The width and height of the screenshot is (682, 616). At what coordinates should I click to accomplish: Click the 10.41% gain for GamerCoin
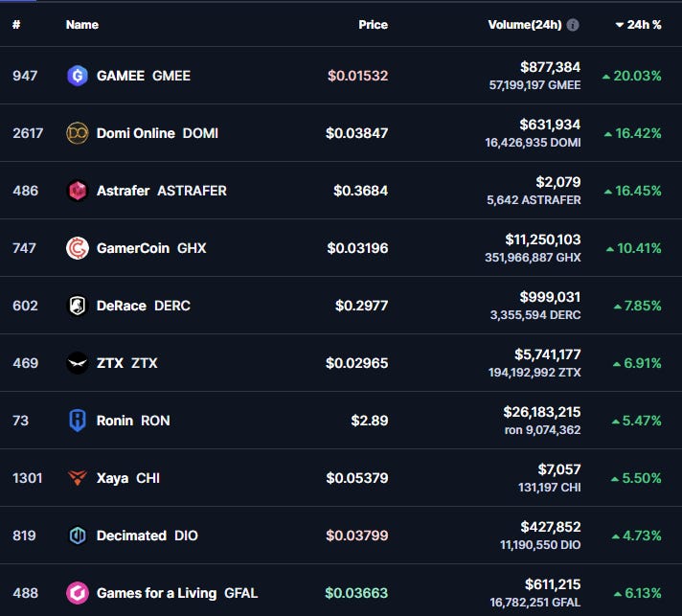(634, 248)
